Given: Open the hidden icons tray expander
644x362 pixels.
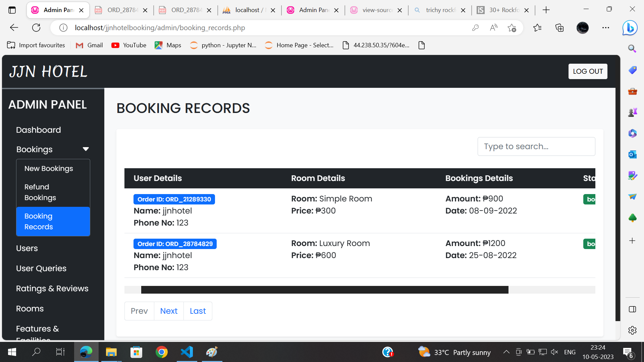Looking at the screenshot, I should point(506,352).
